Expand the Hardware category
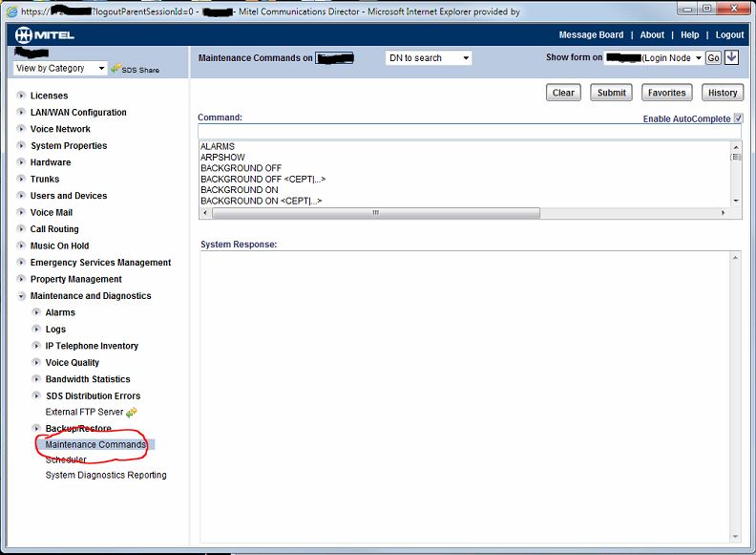Image resolution: width=756 pixels, height=555 pixels. pyautogui.click(x=21, y=162)
